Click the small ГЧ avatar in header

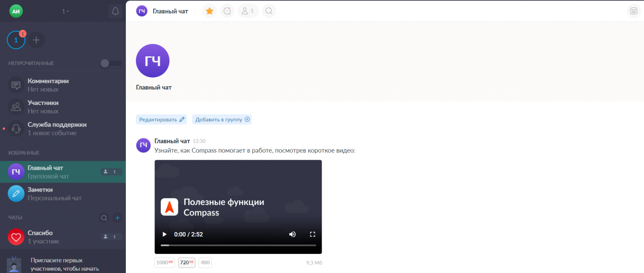[x=142, y=11]
